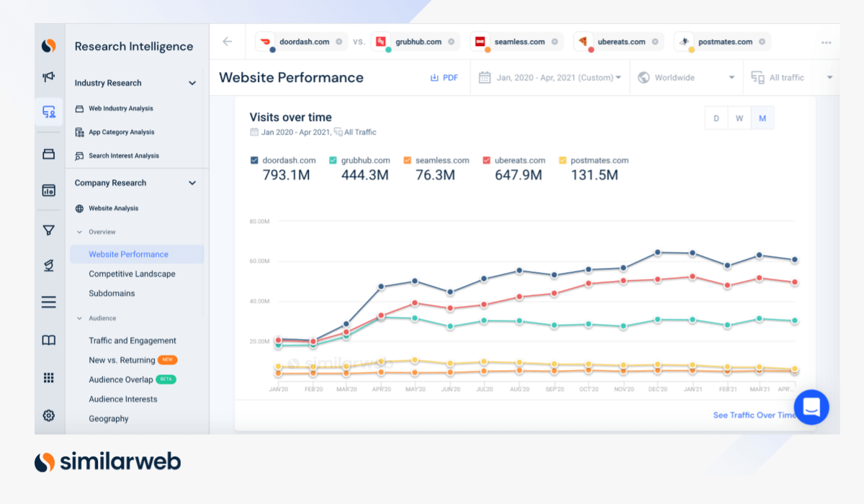Image resolution: width=864 pixels, height=504 pixels.
Task: Switch the chart to weekly (W) granularity
Action: (739, 118)
